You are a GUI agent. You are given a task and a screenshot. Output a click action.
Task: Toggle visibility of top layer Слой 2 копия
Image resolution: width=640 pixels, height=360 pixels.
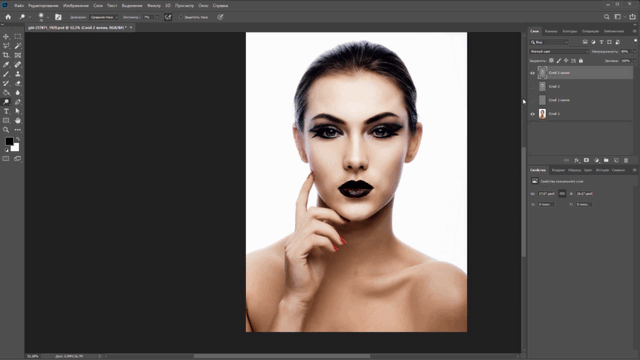click(x=532, y=73)
